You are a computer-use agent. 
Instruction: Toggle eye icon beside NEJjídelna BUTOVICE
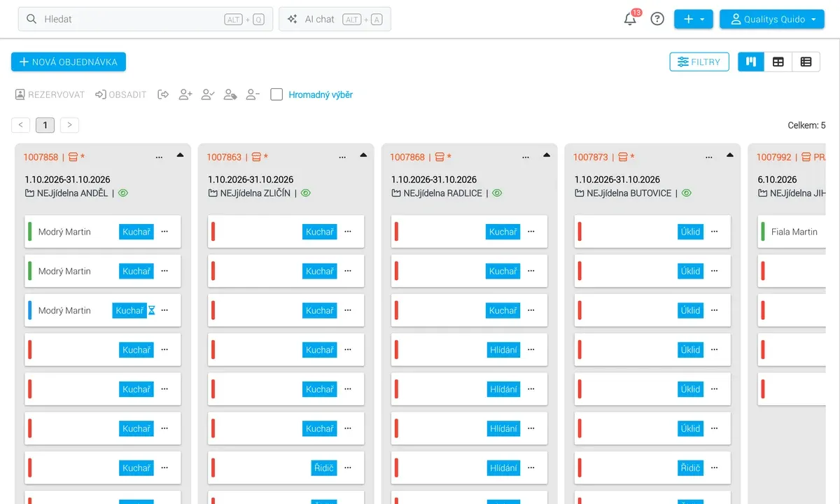(687, 193)
